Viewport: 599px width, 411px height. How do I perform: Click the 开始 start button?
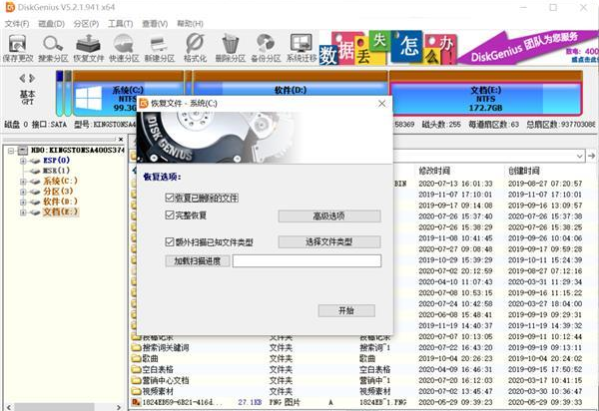tap(346, 311)
